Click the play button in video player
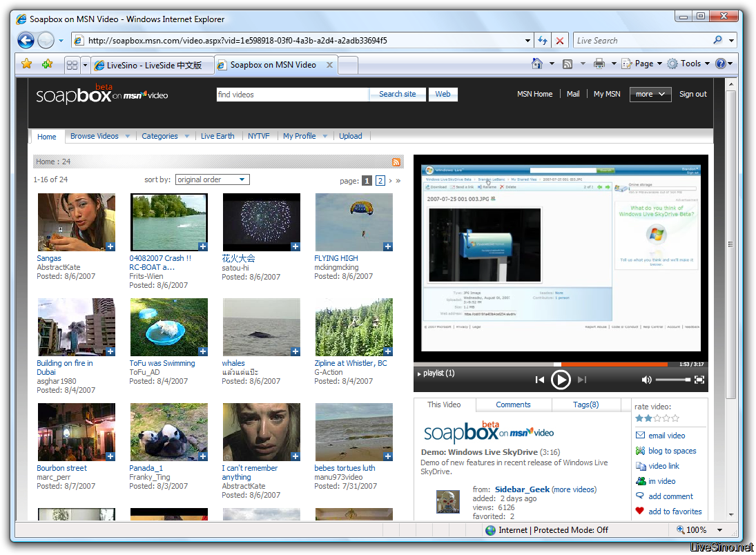756x555 pixels. click(x=561, y=380)
